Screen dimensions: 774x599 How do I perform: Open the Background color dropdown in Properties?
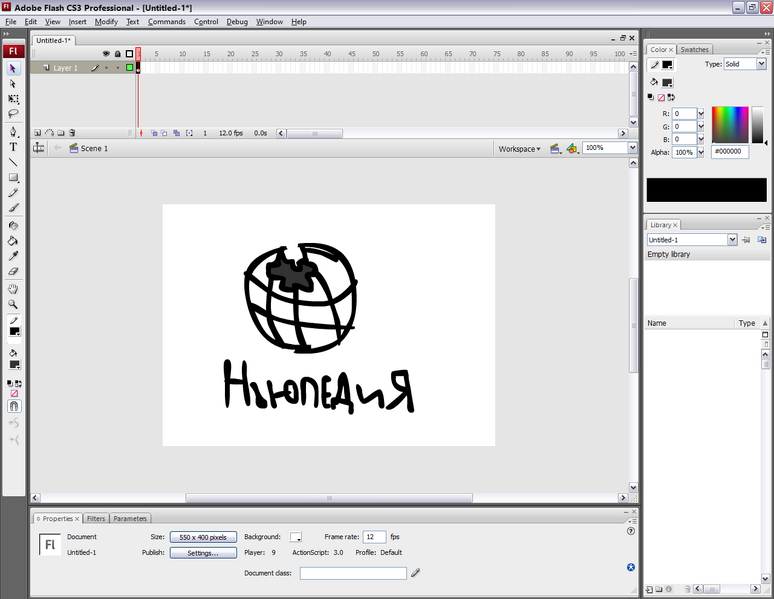pyautogui.click(x=296, y=537)
